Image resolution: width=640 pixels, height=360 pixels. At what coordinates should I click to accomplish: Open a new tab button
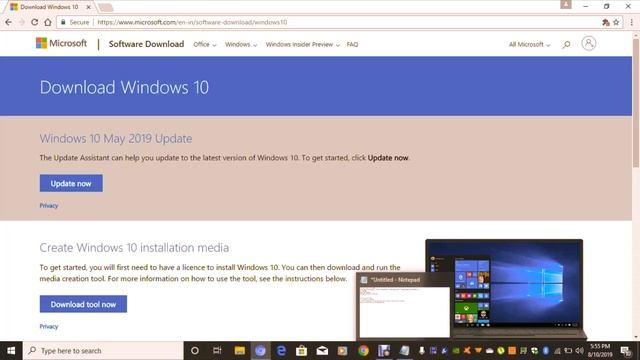106,7
